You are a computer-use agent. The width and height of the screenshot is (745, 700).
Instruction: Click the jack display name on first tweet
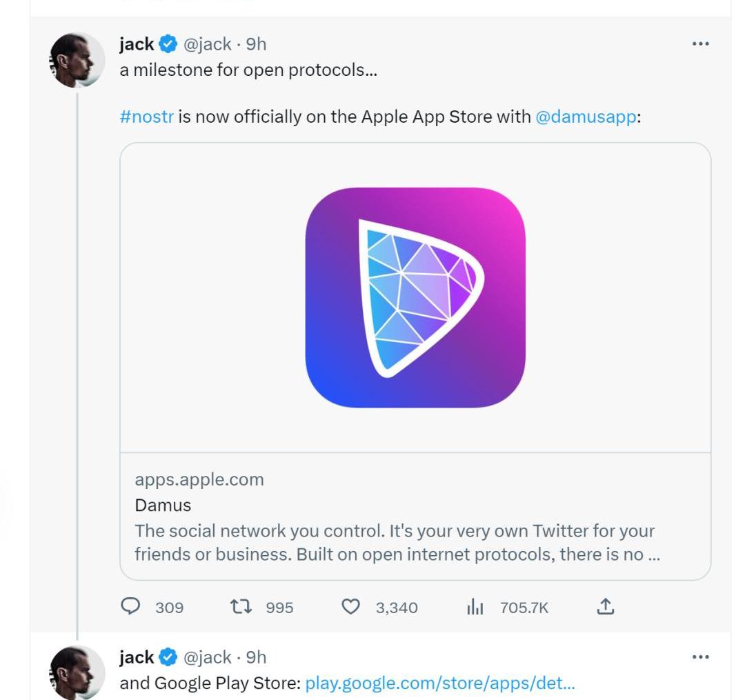pyautogui.click(x=137, y=44)
